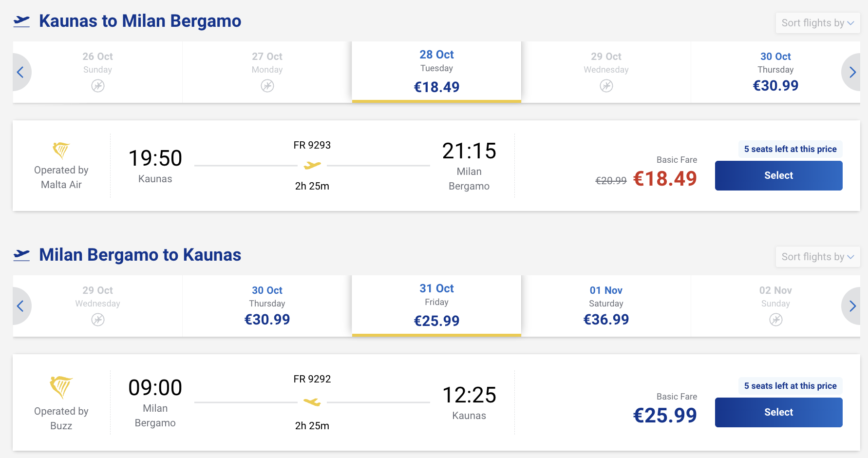Pick 01 Nov Saturday return date €36.99
The width and height of the screenshot is (868, 458).
tap(606, 306)
